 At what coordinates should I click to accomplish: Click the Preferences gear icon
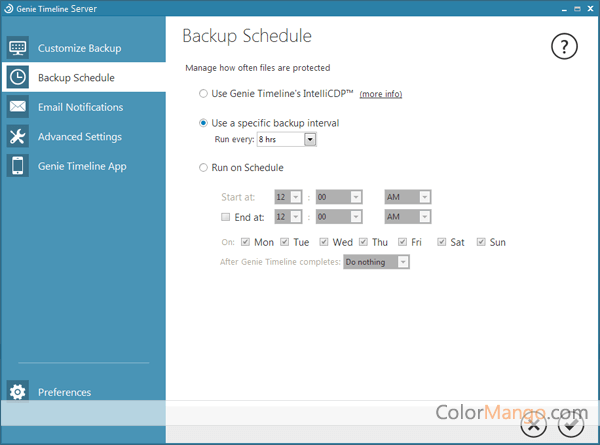point(17,392)
